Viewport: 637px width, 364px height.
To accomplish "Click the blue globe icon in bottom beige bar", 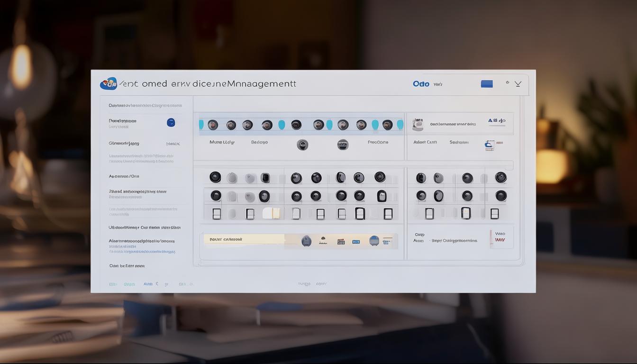I will pyautogui.click(x=374, y=241).
